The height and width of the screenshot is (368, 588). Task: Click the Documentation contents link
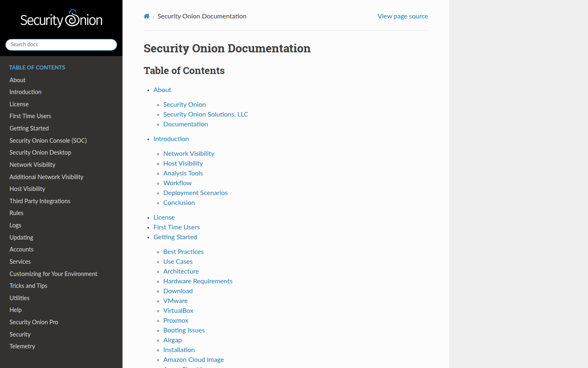coord(186,124)
